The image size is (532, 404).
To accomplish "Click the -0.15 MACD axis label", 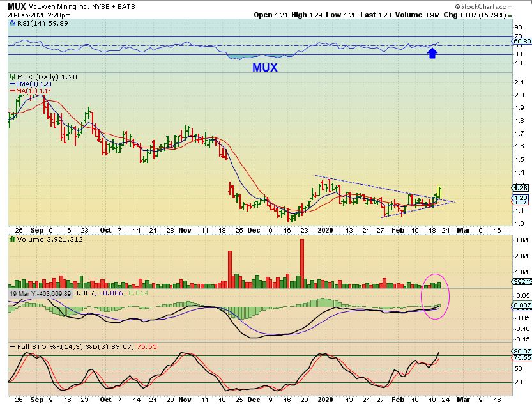I will [x=522, y=339].
